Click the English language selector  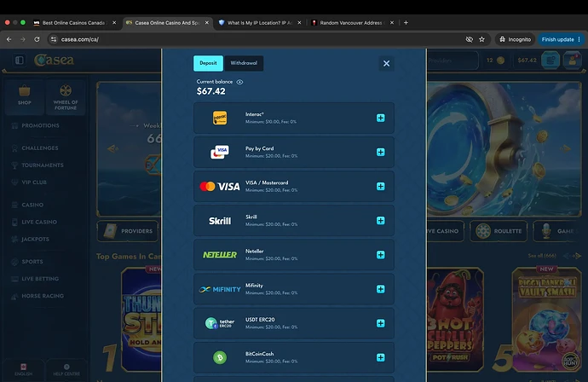click(23, 369)
